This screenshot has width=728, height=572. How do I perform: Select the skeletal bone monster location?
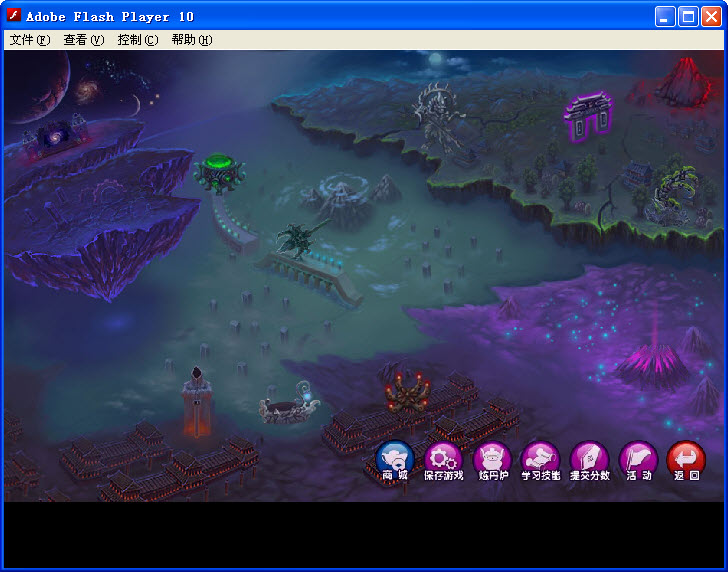point(438,117)
